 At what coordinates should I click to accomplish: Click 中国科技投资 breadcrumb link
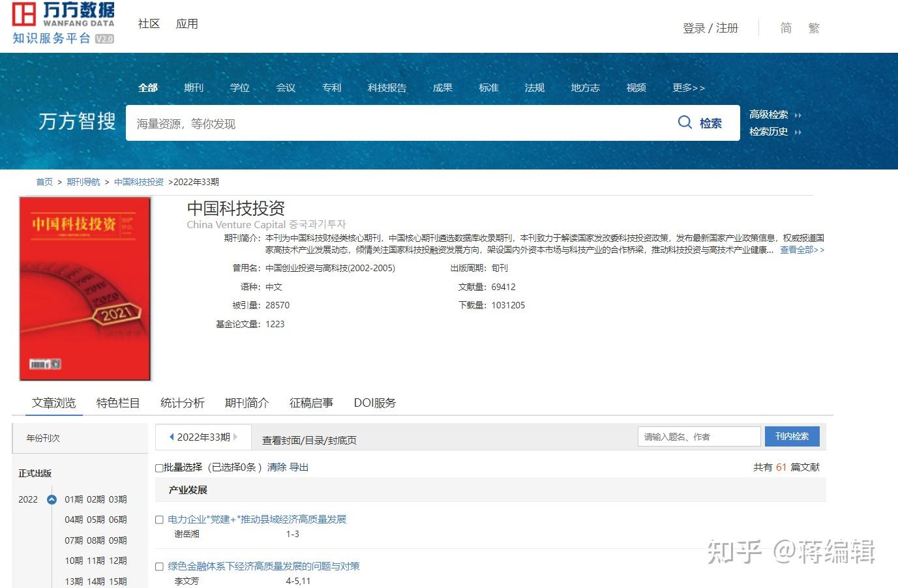[x=139, y=182]
